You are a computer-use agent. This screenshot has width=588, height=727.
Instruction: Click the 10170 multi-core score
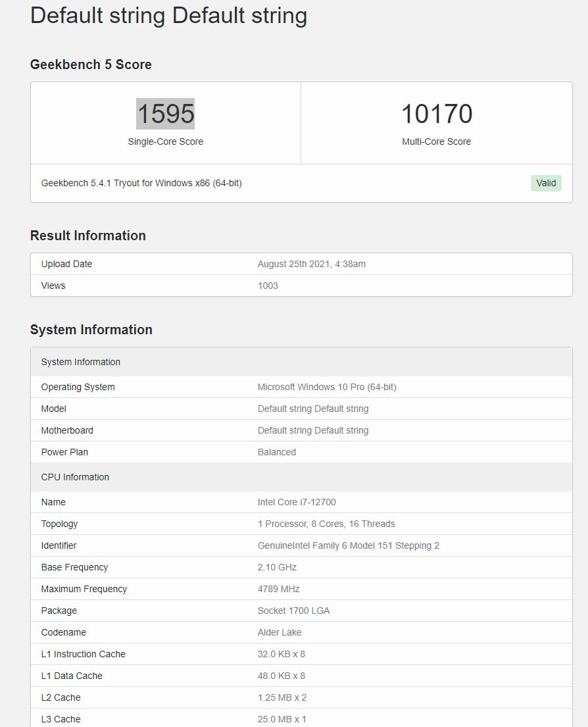pos(437,114)
